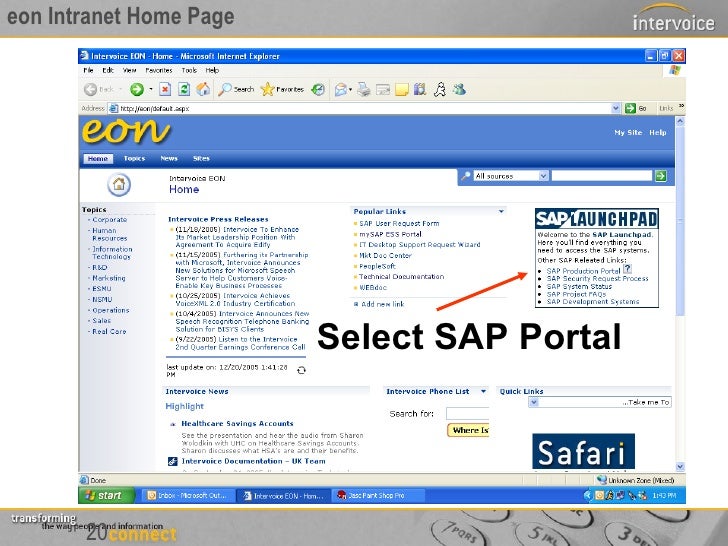Switch to Inbox Microsoft Outlook taskbar item

pyautogui.click(x=187, y=495)
